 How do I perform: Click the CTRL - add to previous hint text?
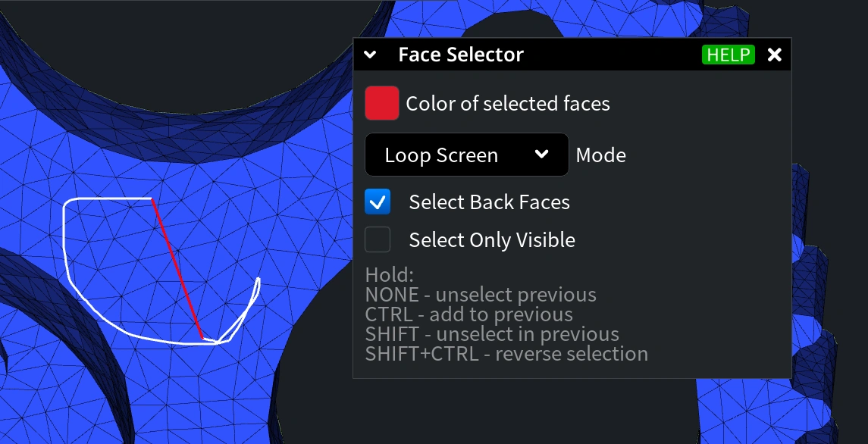click(469, 314)
